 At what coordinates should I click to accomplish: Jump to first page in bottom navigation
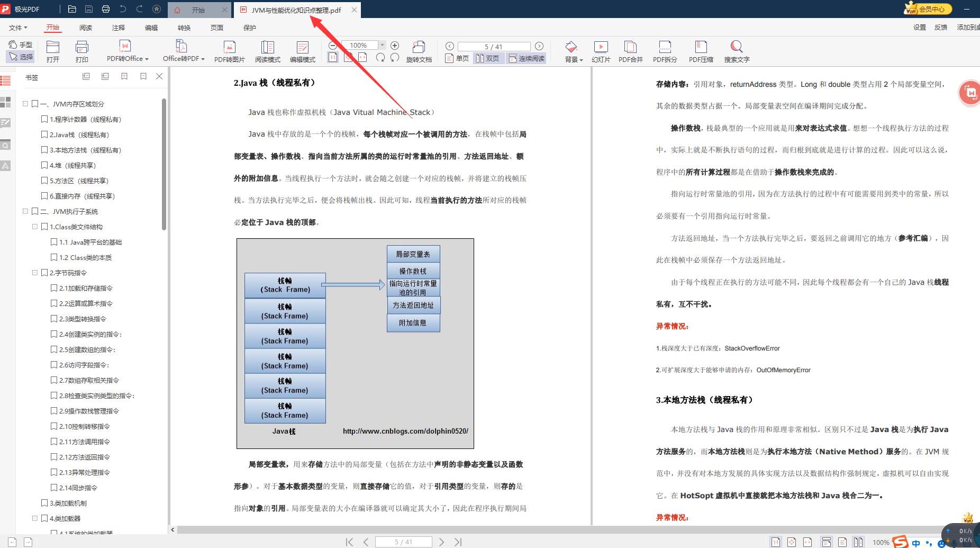click(349, 542)
